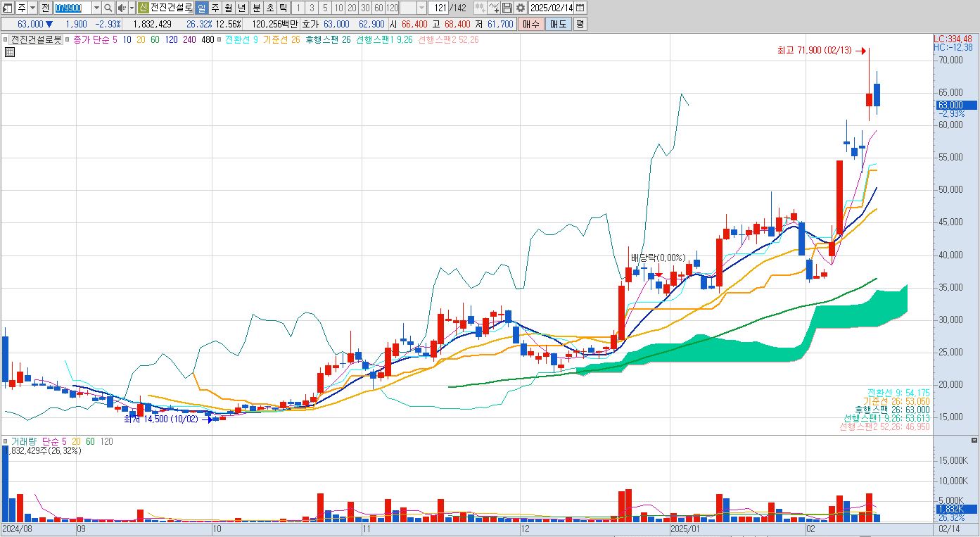Open chart settings with the gear icon

click(521, 8)
